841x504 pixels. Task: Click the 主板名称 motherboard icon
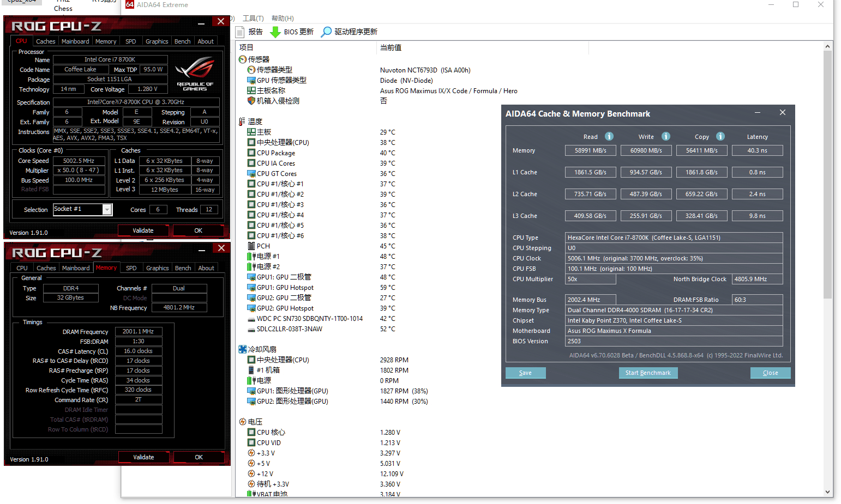tap(251, 90)
